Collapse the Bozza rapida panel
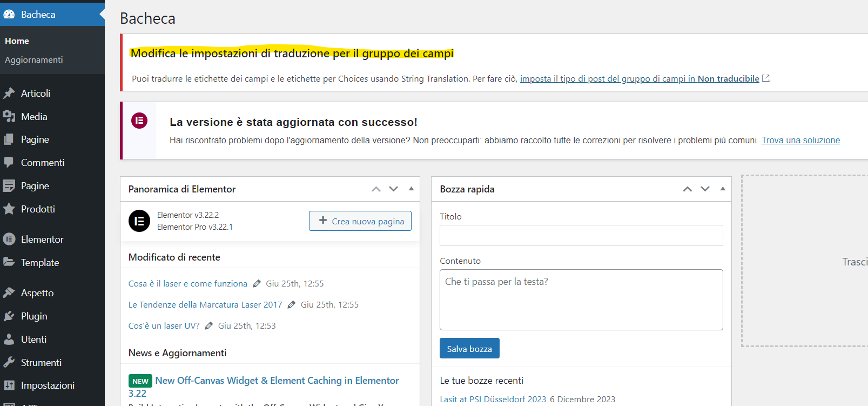Viewport: 868px width, 406px height. 723,189
